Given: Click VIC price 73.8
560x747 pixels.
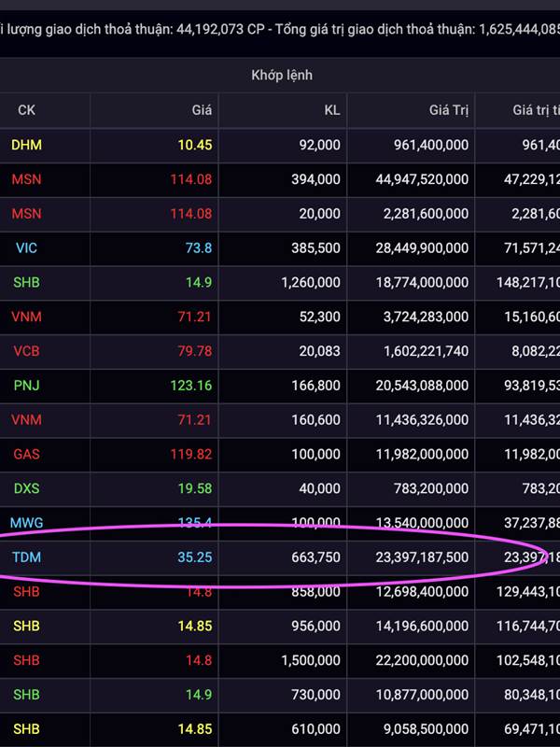Looking at the screenshot, I should click(199, 247).
